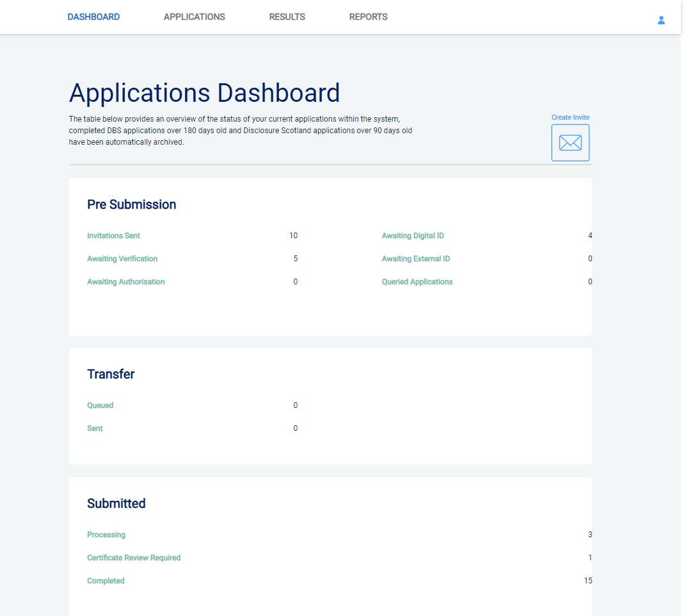Click the Awaiting External ID link
This screenshot has height=616, width=686.
pyautogui.click(x=416, y=259)
